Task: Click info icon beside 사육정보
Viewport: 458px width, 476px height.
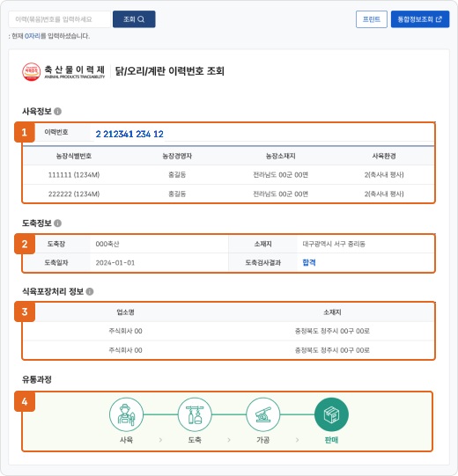Action: click(x=57, y=112)
